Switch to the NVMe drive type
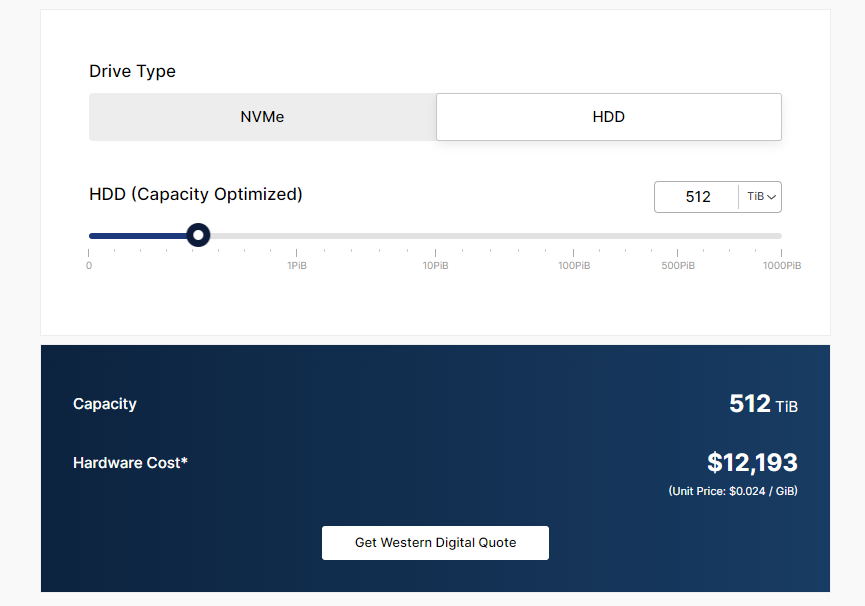Image resolution: width=865 pixels, height=606 pixels. (x=263, y=117)
